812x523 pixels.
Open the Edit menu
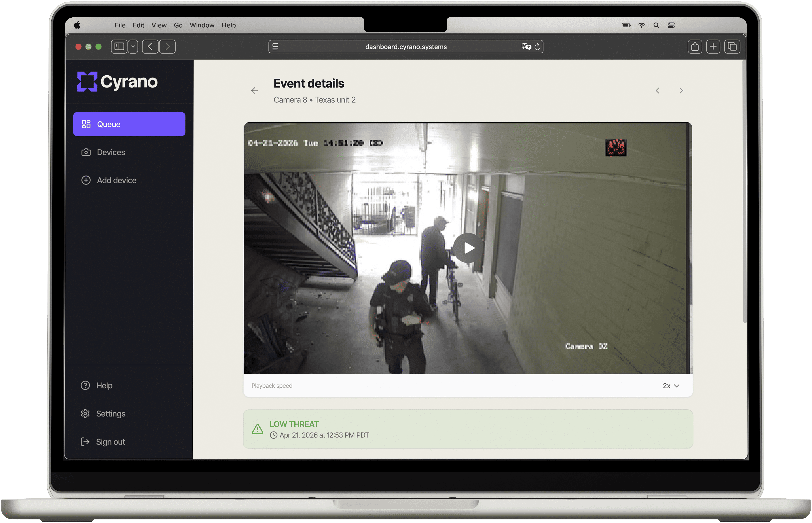click(138, 25)
